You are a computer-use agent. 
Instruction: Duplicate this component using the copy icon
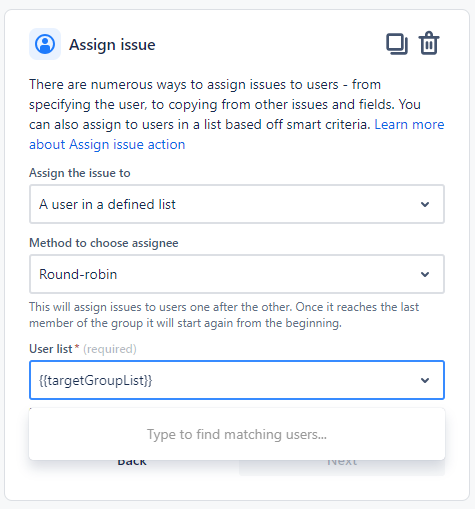(397, 44)
